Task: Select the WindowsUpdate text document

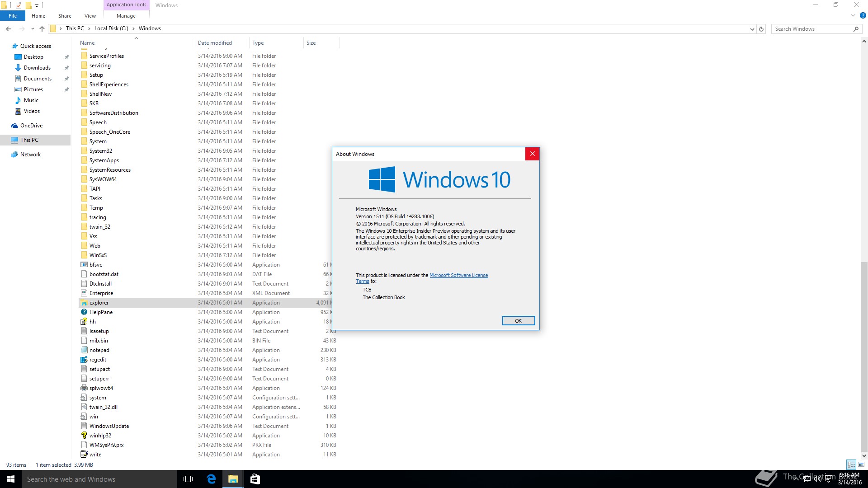Action: click(x=109, y=426)
